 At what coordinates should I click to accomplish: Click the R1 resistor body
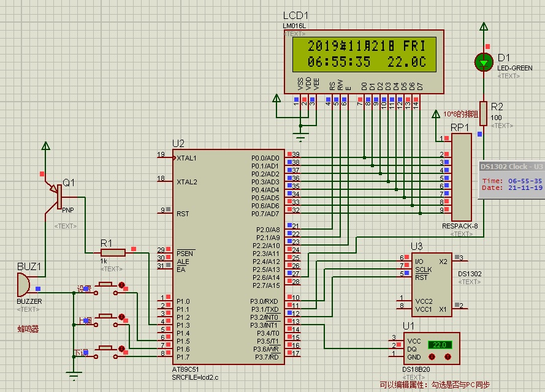(113, 253)
